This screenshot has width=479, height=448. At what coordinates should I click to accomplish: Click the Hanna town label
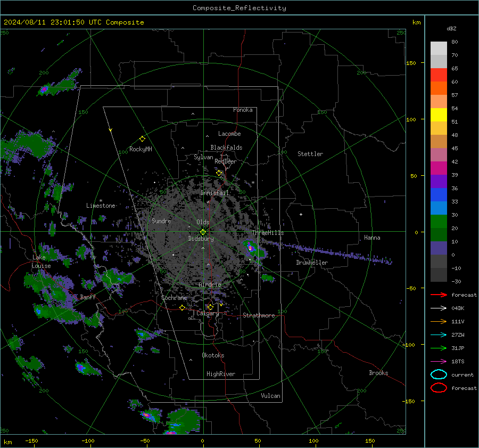[x=372, y=238]
